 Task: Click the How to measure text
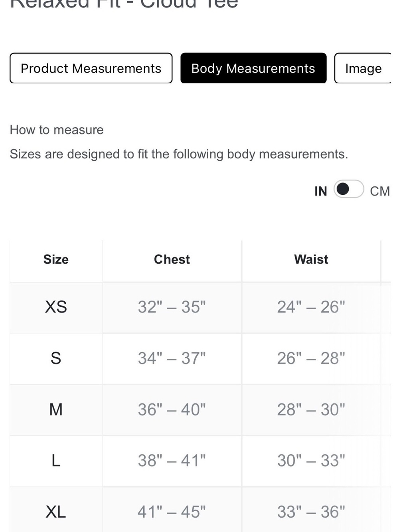click(x=57, y=130)
